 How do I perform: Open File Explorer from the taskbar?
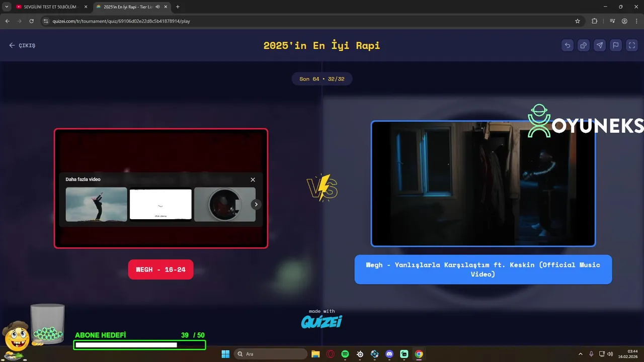(x=315, y=354)
